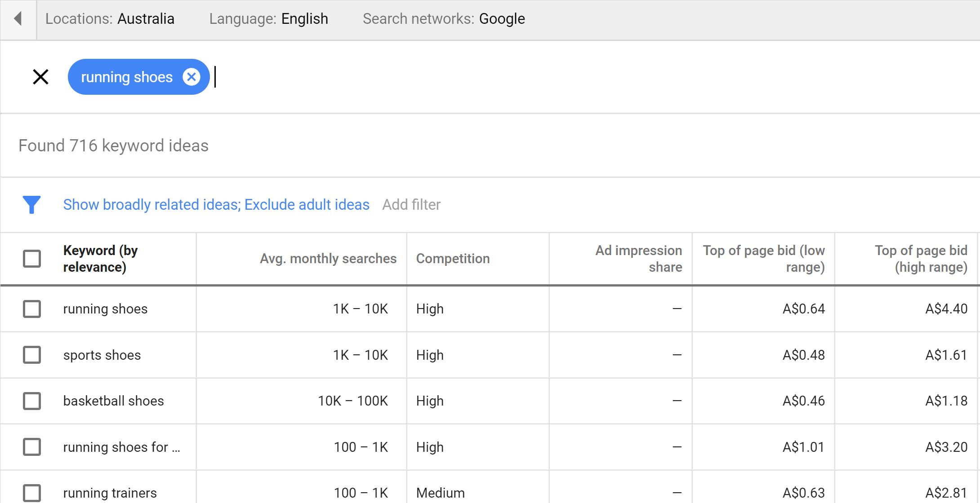Image resolution: width=980 pixels, height=503 pixels.
Task: Click the close search X icon
Action: coord(41,77)
